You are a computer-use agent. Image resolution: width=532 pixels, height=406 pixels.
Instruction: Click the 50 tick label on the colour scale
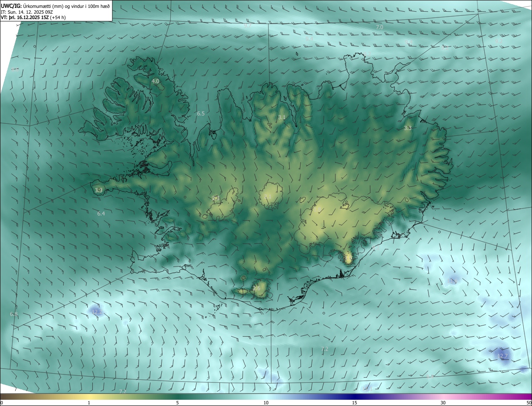528,403
